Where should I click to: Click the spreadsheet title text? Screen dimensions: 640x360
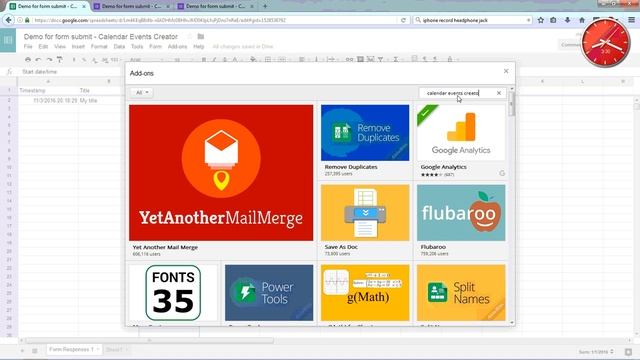[100, 36]
